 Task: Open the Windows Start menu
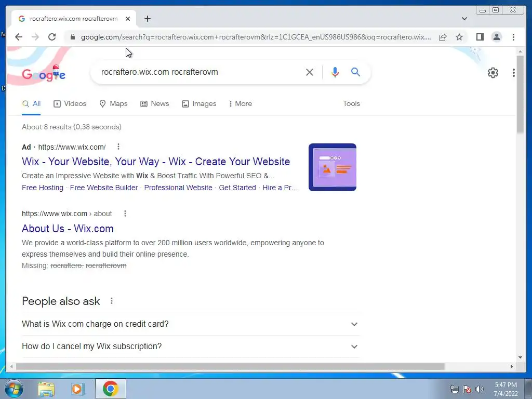pyautogui.click(x=14, y=389)
